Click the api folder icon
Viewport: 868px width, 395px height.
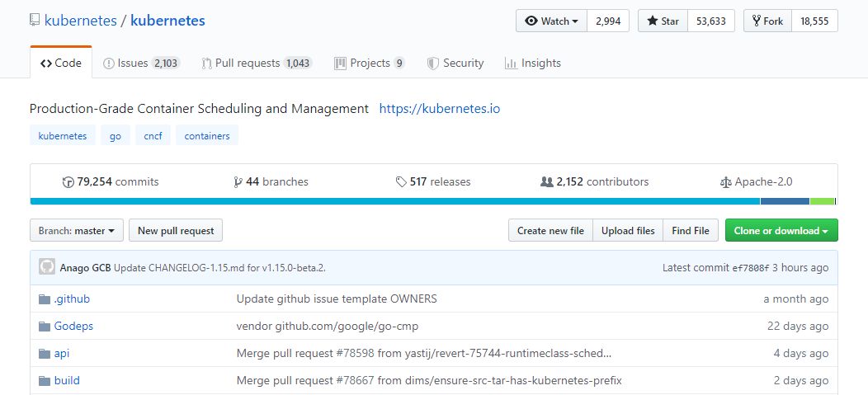tap(45, 354)
